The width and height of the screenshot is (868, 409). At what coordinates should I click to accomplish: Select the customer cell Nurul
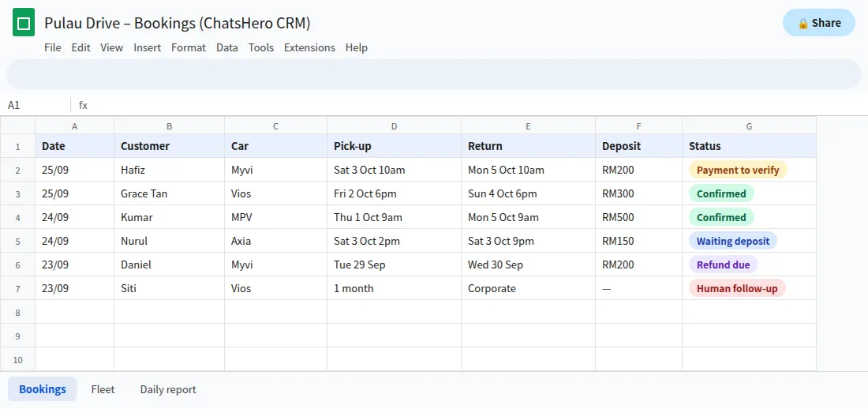pyautogui.click(x=170, y=241)
